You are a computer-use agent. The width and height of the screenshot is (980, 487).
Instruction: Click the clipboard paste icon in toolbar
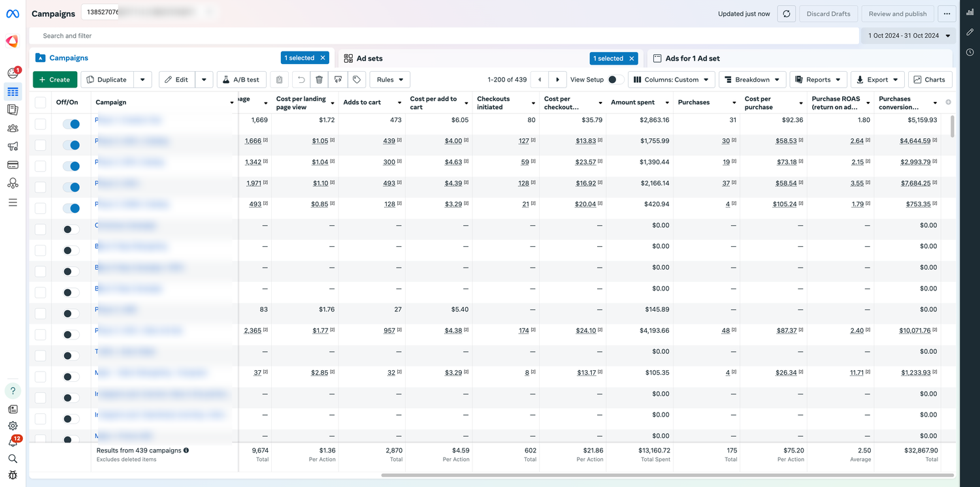(280, 80)
